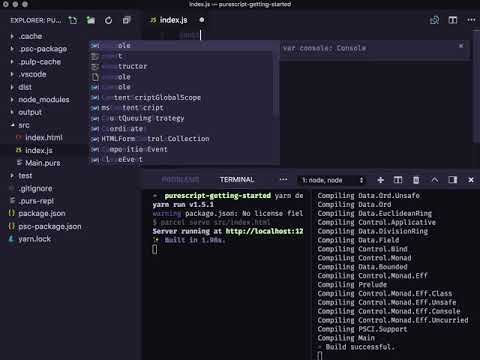The height and width of the screenshot is (360, 480).
Task: Click the unsaved dot on index.js tab
Action: coord(202,20)
